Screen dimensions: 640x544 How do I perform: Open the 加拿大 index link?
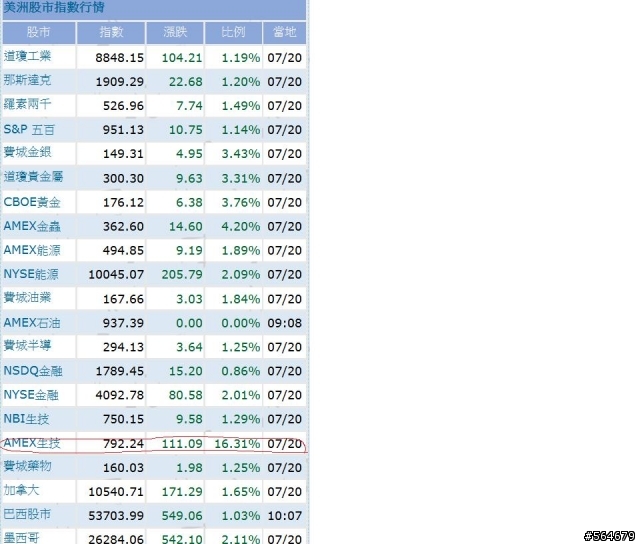point(21,490)
